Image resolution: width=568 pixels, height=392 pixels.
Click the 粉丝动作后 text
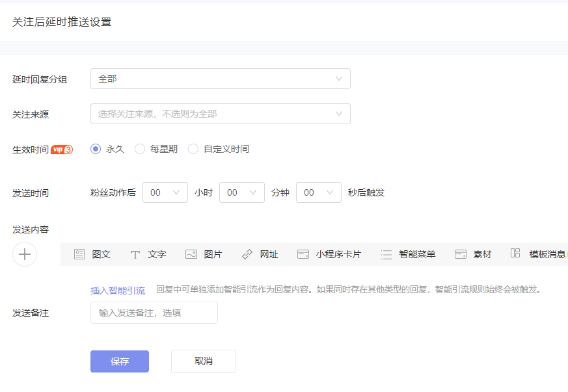coord(113,192)
